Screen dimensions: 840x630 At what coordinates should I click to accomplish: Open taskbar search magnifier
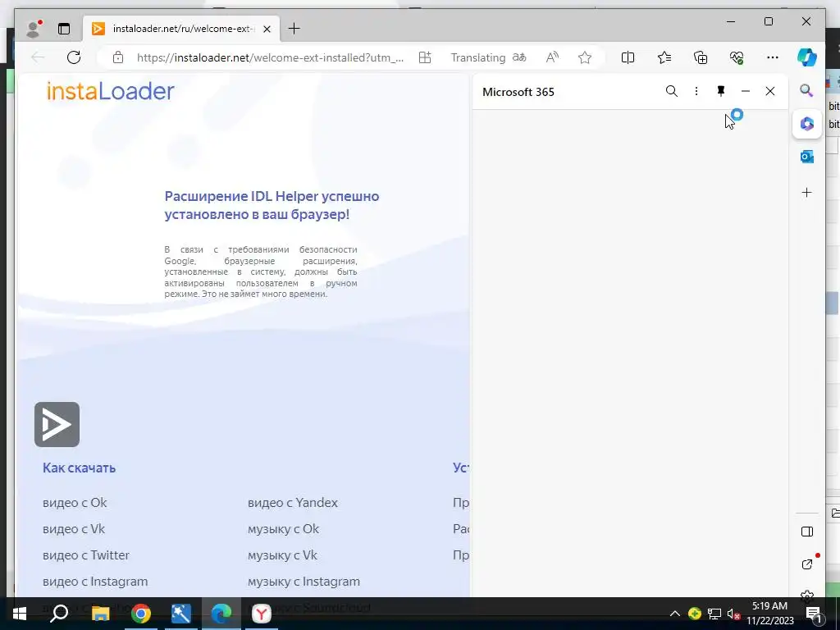pyautogui.click(x=59, y=614)
